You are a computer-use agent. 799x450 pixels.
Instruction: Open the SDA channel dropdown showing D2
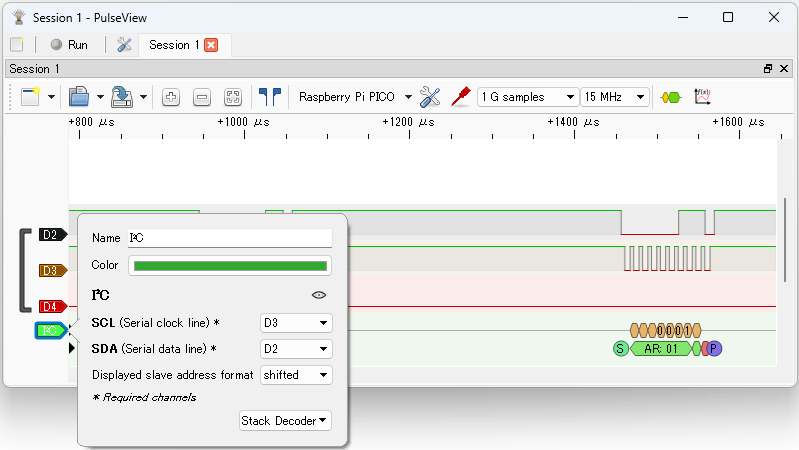(296, 349)
